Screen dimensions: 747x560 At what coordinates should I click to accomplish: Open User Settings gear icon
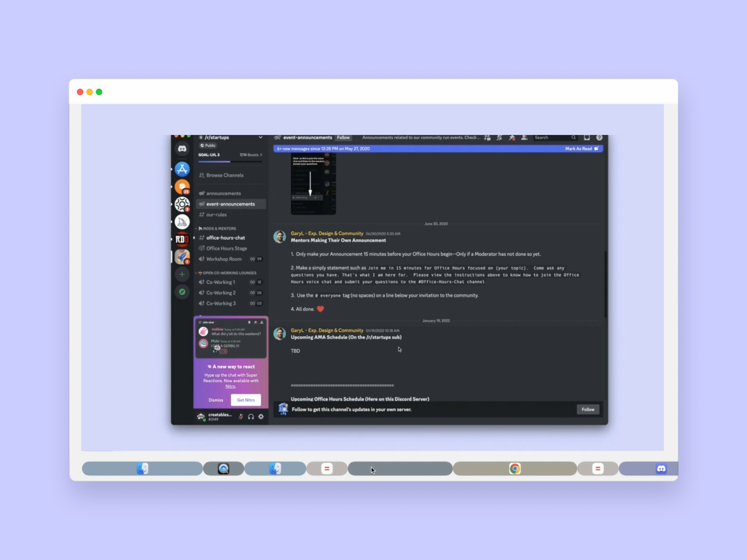(x=261, y=416)
